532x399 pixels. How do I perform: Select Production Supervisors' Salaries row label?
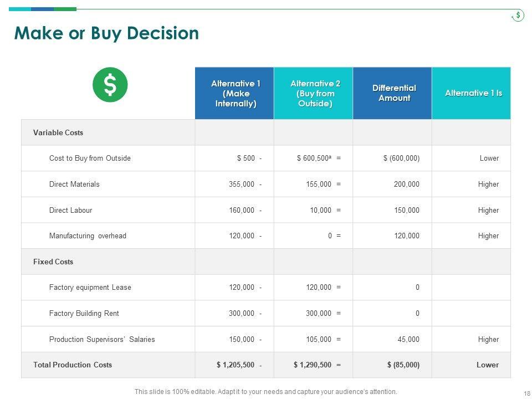point(102,339)
